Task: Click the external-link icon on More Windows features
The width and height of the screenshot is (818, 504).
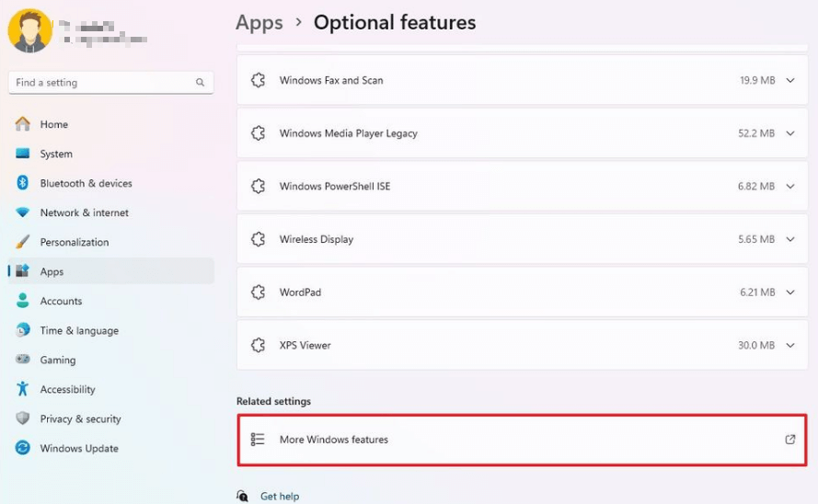Action: [789, 440]
